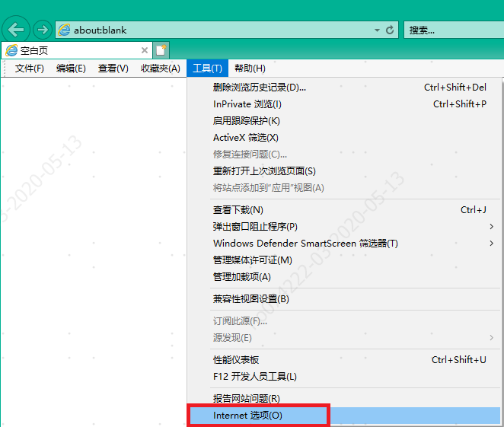Viewport: 504px width, 427px height.
Task: Choose 重新打开上次浏览页面(S)
Action: pyautogui.click(x=343, y=171)
